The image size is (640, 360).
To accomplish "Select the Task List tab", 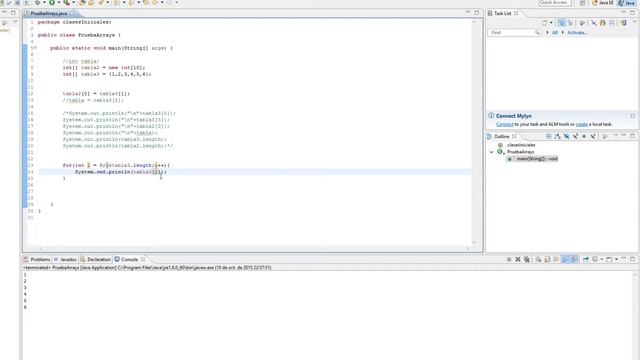I will tap(502, 13).
